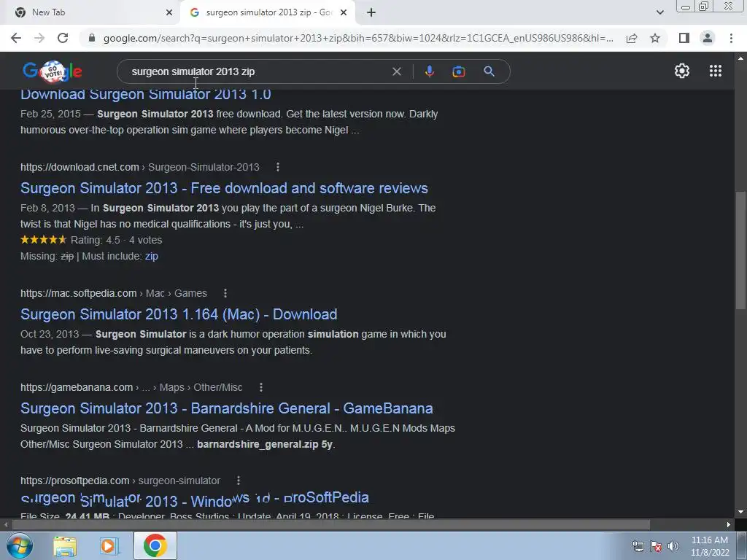Click the https://gamebanana.com breadcrumb
This screenshot has width=747, height=560.
click(77, 388)
